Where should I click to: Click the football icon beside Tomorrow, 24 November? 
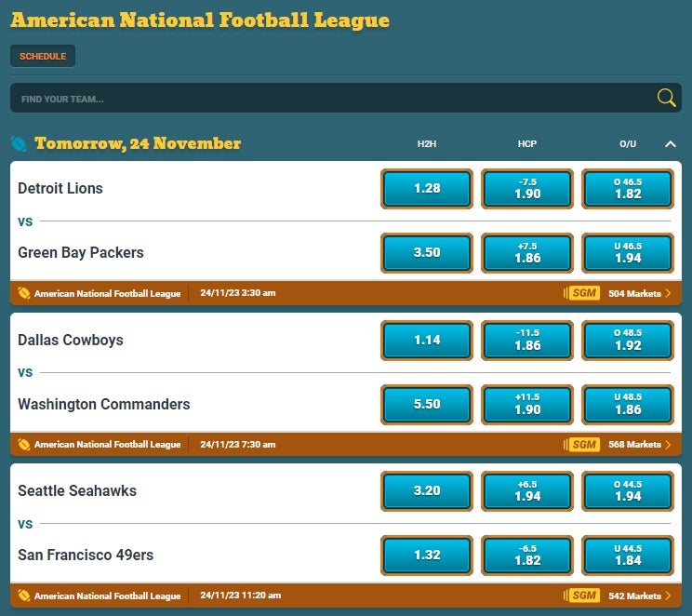tap(19, 143)
